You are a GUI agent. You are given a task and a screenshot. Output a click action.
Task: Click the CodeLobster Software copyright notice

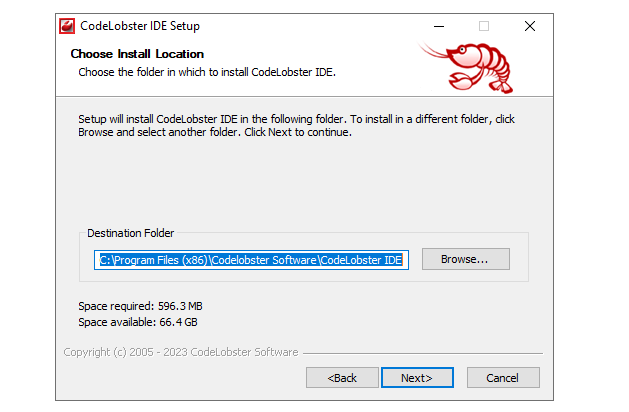181,352
